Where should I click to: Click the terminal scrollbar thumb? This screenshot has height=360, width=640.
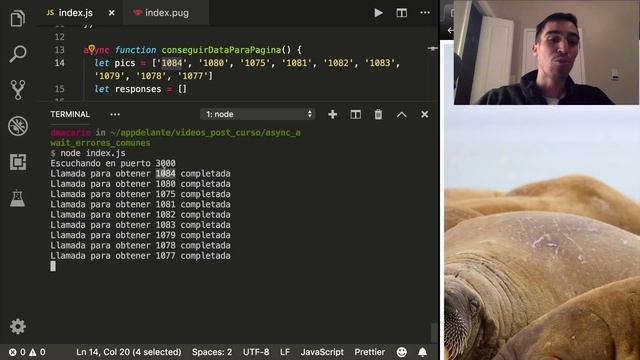[x=434, y=332]
